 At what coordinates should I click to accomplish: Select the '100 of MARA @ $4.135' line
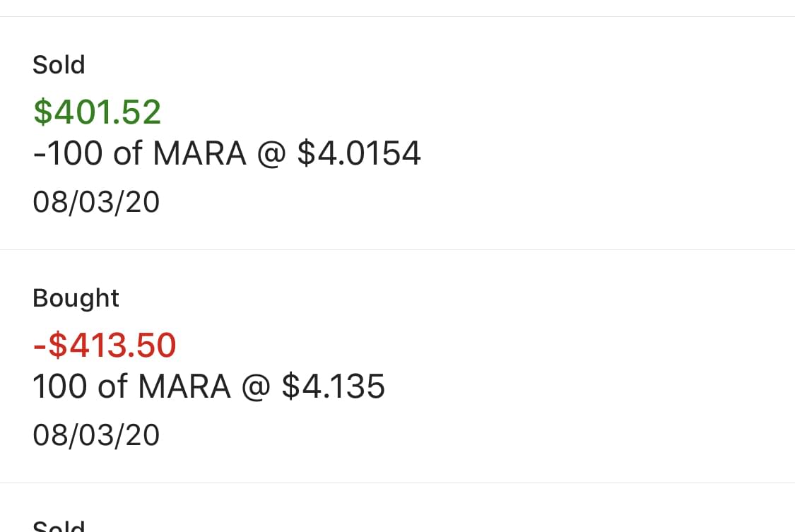(208, 387)
